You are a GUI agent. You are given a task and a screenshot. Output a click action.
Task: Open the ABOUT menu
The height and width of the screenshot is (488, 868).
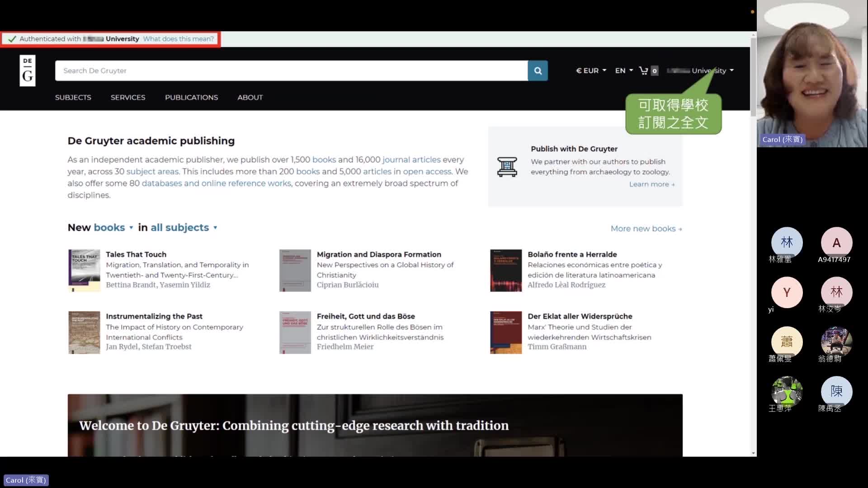pos(250,97)
